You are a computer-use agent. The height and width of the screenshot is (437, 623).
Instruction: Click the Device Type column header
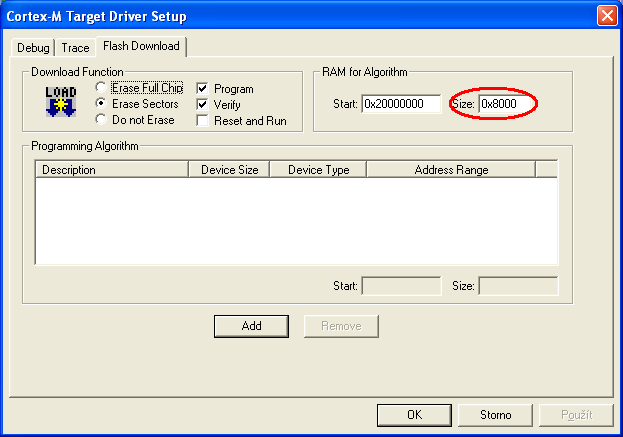point(318,170)
